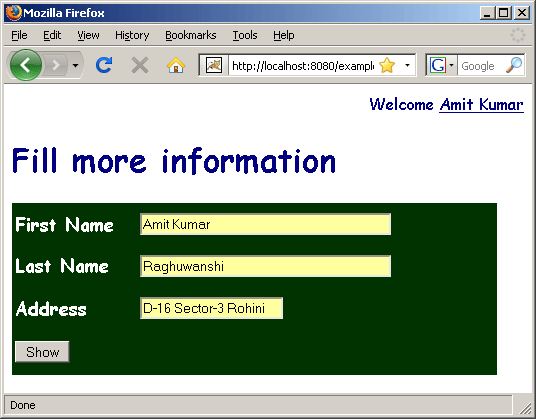Reload the page with the refresh icon
536x419 pixels.
104,65
